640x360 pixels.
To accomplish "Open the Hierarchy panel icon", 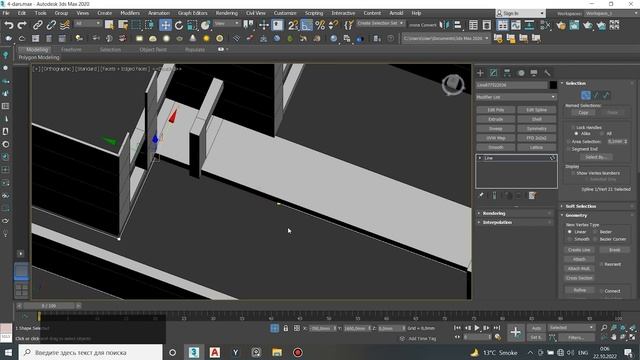I will (507, 73).
